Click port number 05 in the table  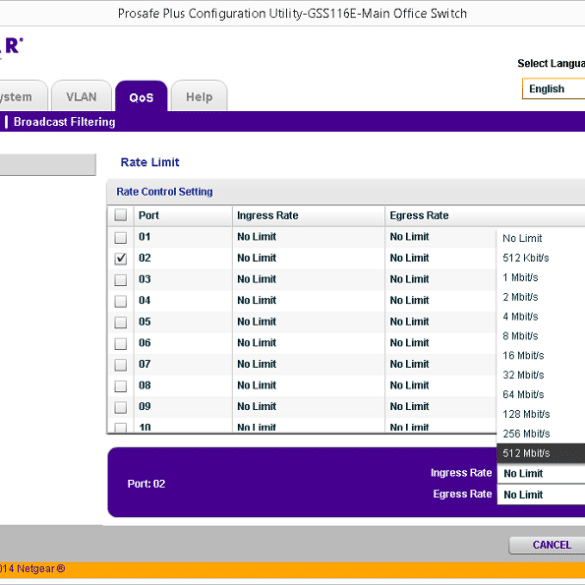145,322
